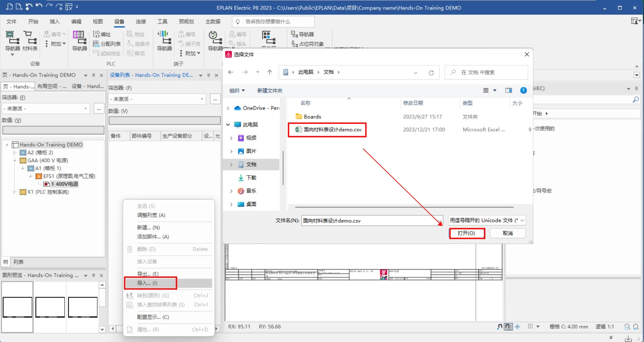Click the redo icon in title bar
Image resolution: width=644 pixels, height=342 pixels.
click(x=49, y=6)
